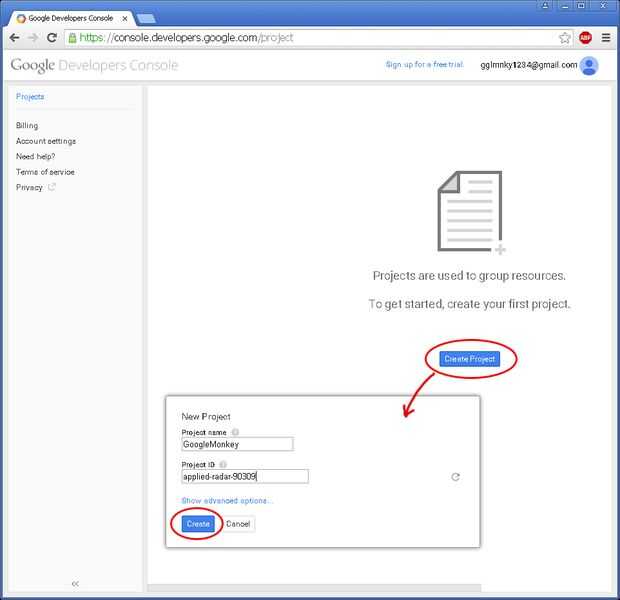This screenshot has height=600, width=620.
Task: Minimize the Chrome window
Action: click(x=565, y=6)
